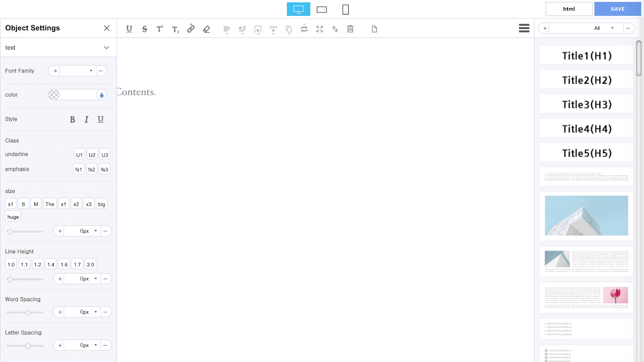Toggle Italic in Style row

87,120
